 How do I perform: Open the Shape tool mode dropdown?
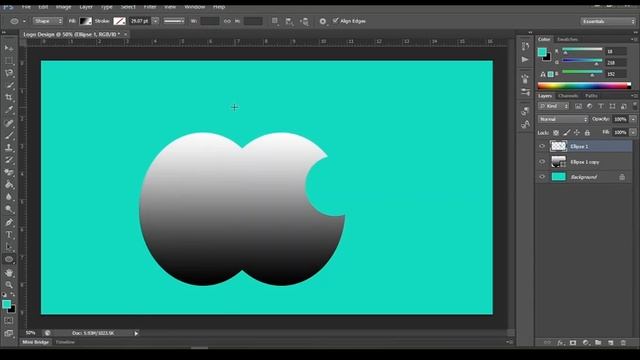pyautogui.click(x=48, y=21)
